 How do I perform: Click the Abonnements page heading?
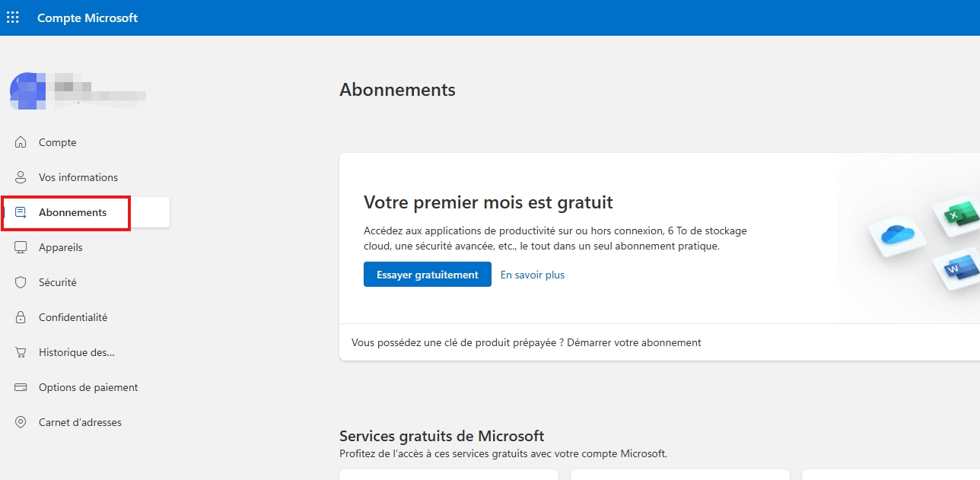tap(397, 90)
